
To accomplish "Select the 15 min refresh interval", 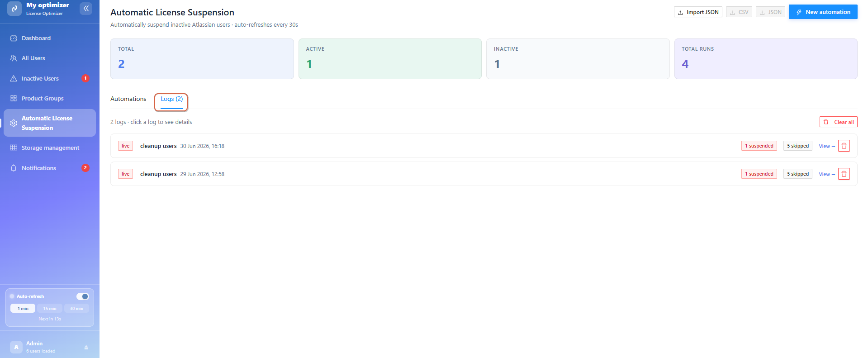I will 50,309.
